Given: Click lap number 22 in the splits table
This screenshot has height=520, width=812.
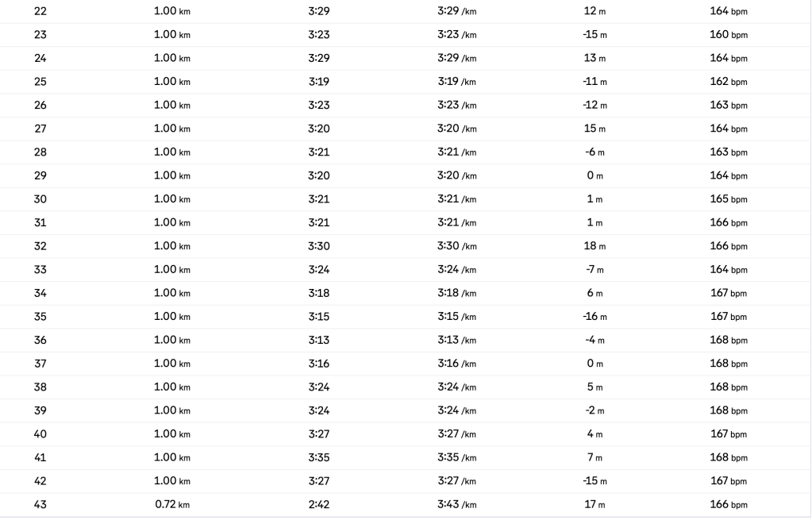Looking at the screenshot, I should [x=40, y=12].
